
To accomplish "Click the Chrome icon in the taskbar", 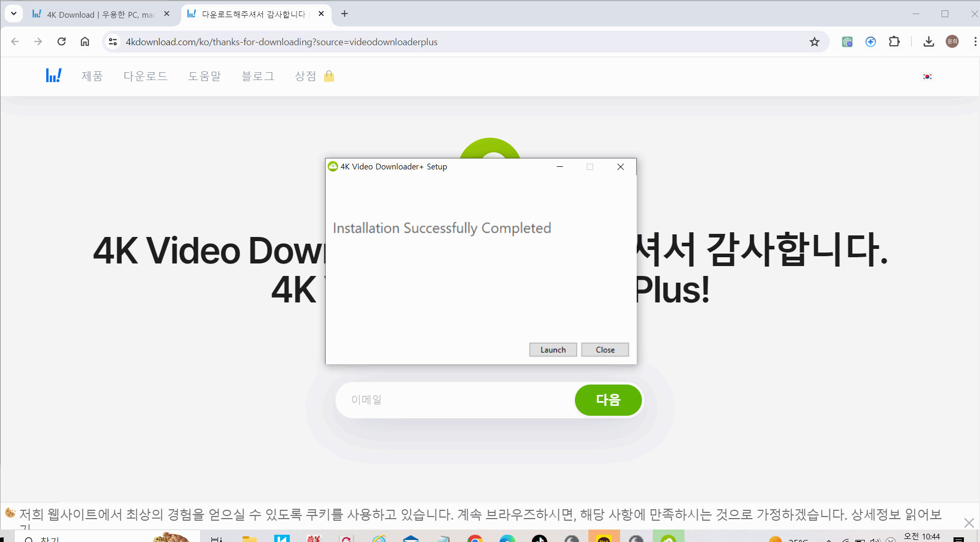I will (475, 538).
